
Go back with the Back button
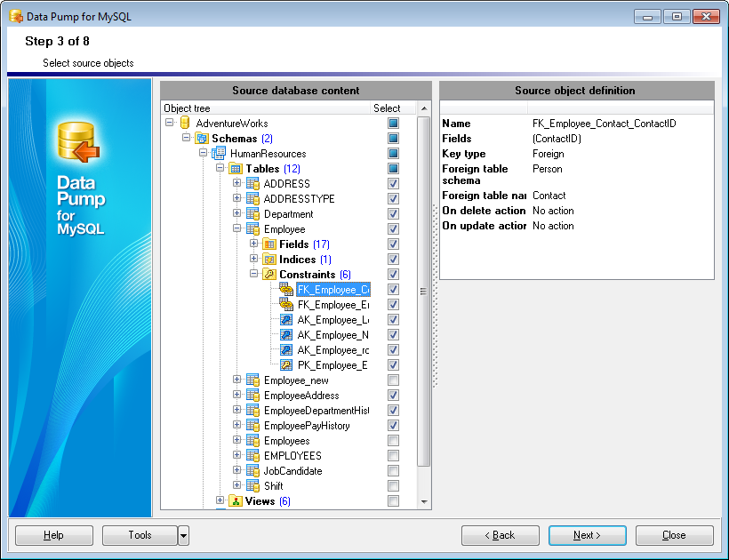[500, 535]
